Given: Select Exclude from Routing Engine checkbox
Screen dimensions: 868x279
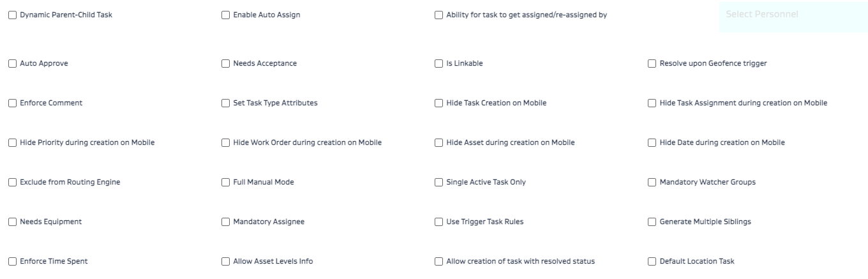Looking at the screenshot, I should pos(13,182).
